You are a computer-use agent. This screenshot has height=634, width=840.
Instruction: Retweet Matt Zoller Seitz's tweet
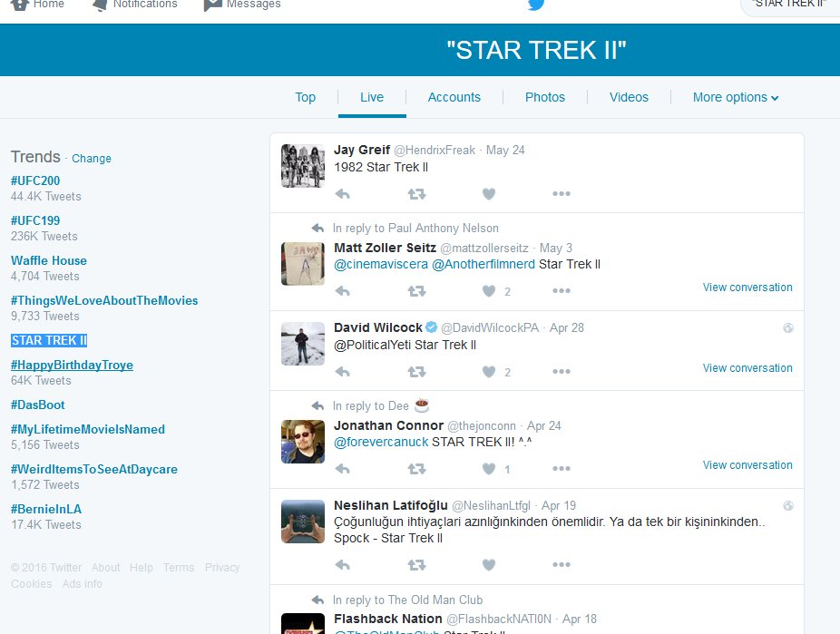pos(416,291)
